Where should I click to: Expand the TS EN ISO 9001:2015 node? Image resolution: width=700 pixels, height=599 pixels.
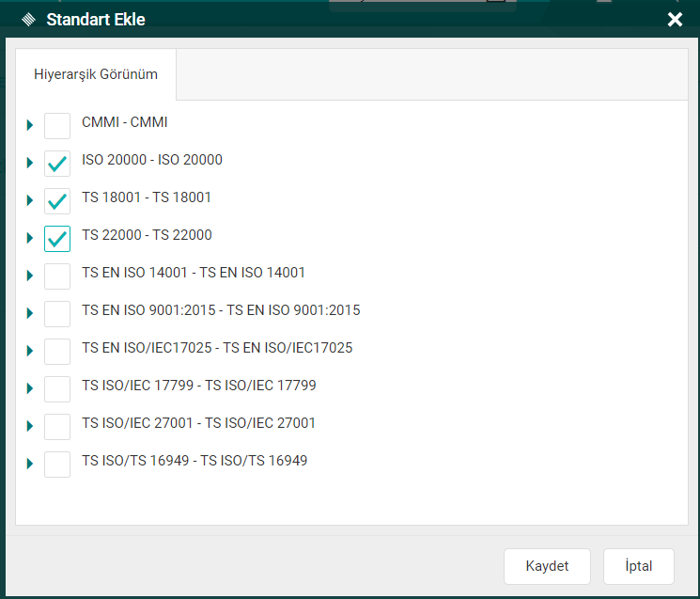point(30,313)
